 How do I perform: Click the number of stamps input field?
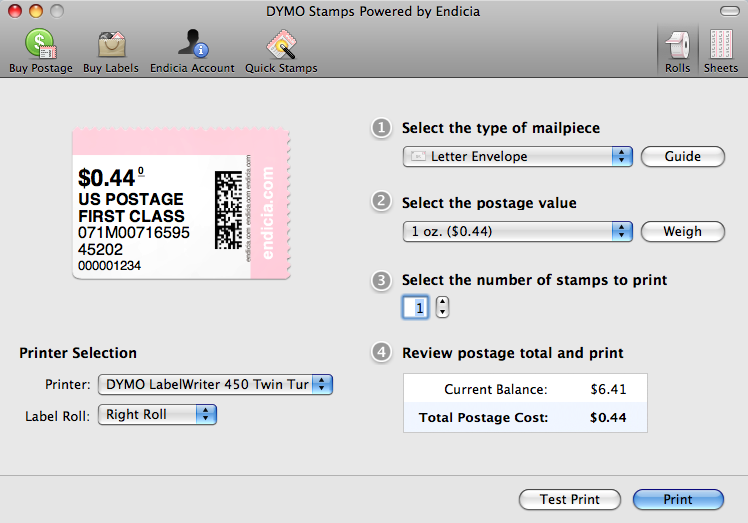[416, 308]
